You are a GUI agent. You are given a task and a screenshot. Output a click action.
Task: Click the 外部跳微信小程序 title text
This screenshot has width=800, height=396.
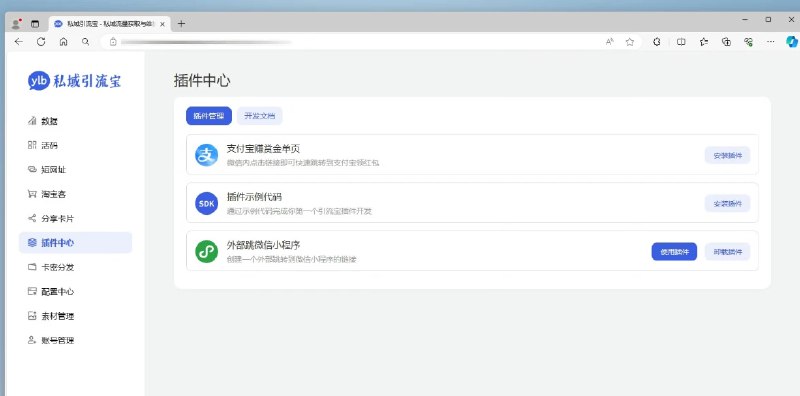(263, 245)
